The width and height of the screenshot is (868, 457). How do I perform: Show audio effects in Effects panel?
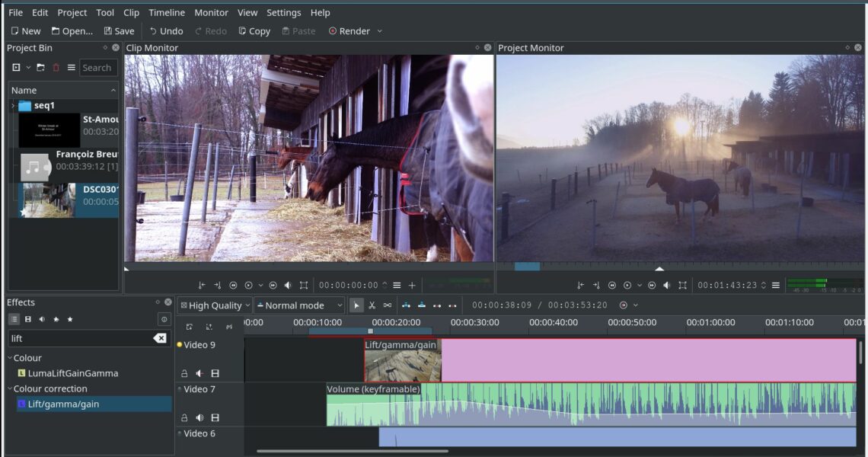tap(42, 319)
